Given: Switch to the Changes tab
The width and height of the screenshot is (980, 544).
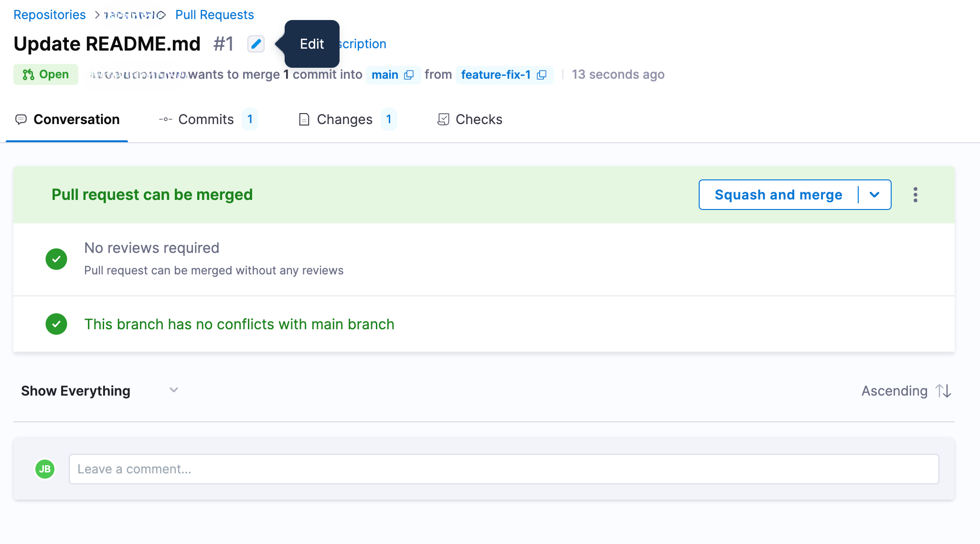Looking at the screenshot, I should pyautogui.click(x=344, y=119).
